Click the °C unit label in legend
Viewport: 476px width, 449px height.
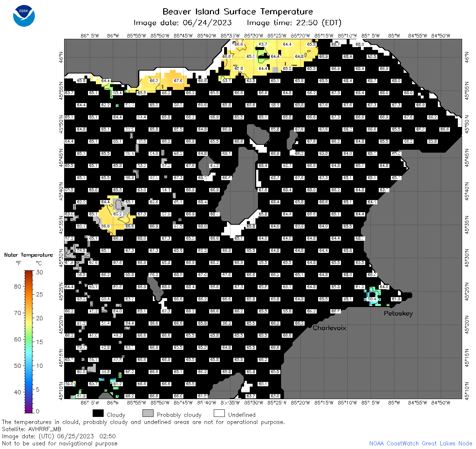coord(39,263)
